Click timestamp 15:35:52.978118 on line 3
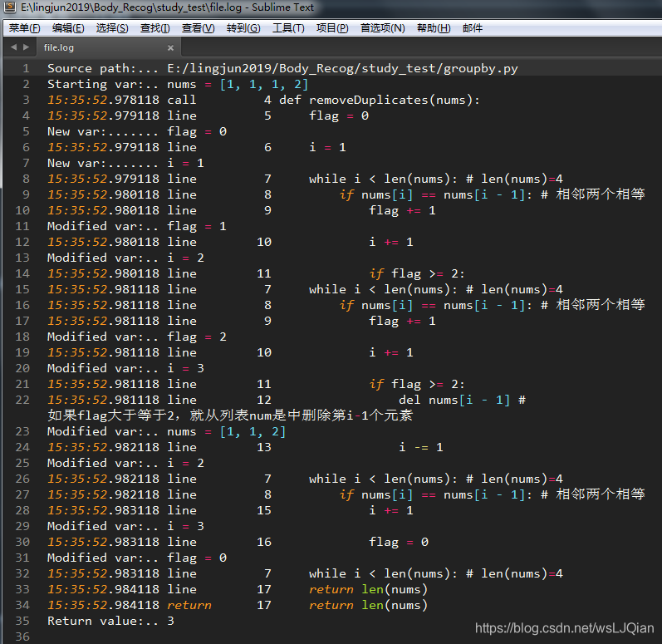Viewport: 662px width, 644px height. [x=104, y=100]
